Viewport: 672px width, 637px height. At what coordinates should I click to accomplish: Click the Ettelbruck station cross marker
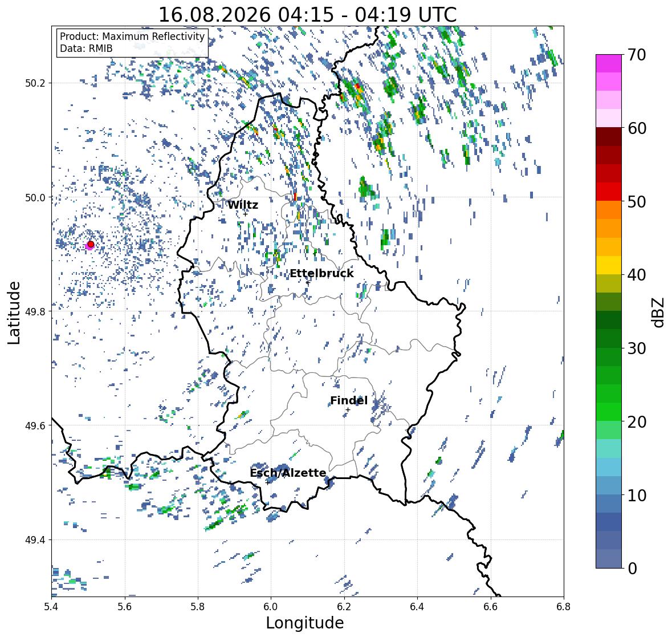point(308,282)
